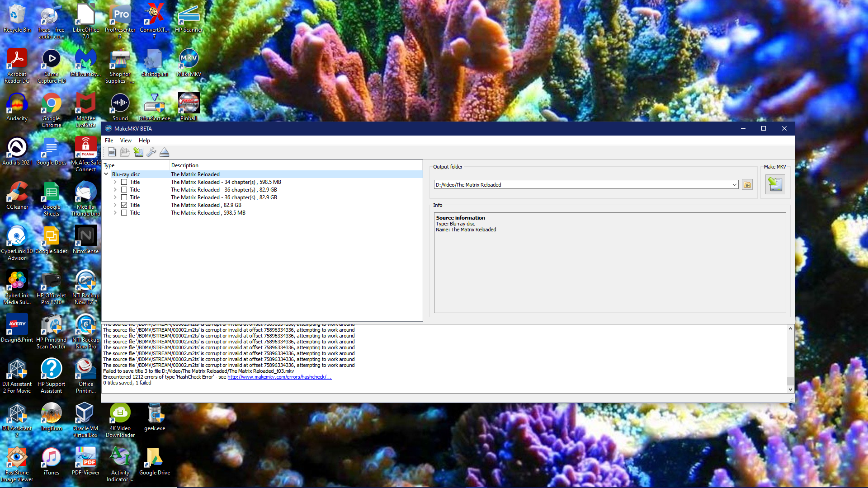Image resolution: width=868 pixels, height=488 pixels.
Task: Select the FastStone Image Viewer desktop icon
Action: (x=17, y=465)
